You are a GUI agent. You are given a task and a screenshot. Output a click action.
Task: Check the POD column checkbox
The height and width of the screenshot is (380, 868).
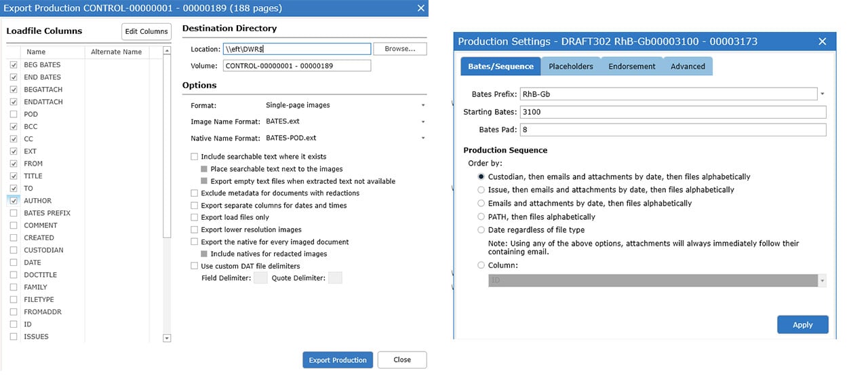pos(14,115)
